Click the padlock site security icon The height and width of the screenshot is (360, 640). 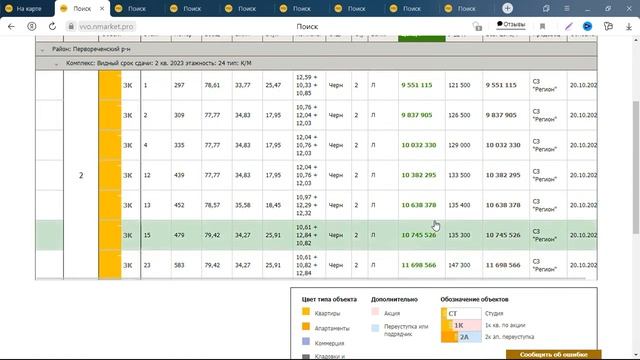71,27
